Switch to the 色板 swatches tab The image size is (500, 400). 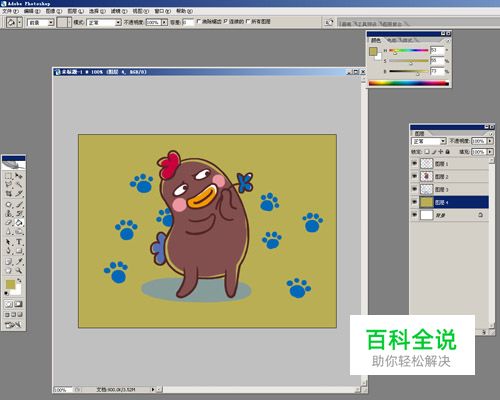tap(392, 40)
